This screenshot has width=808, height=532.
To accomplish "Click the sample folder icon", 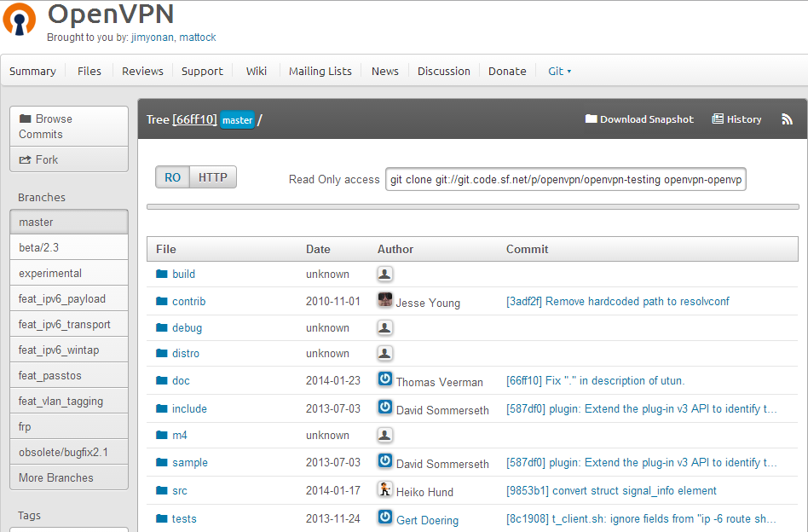I will 162,462.
